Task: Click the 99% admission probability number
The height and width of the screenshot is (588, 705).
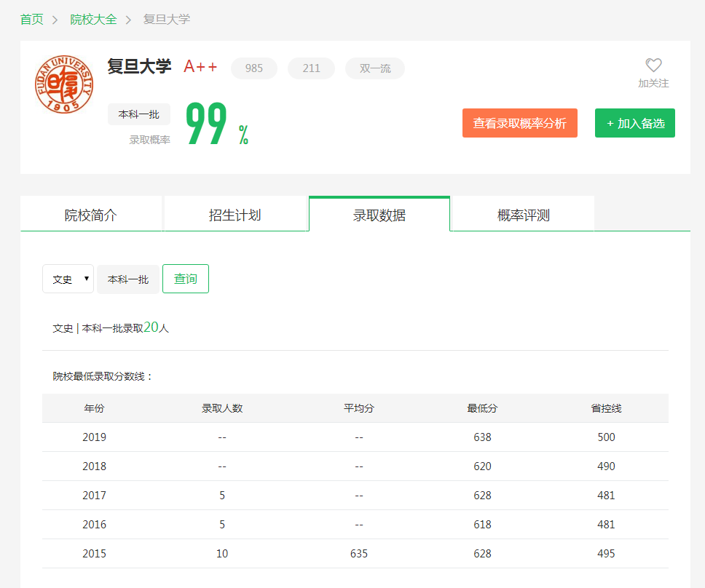Action: click(217, 124)
